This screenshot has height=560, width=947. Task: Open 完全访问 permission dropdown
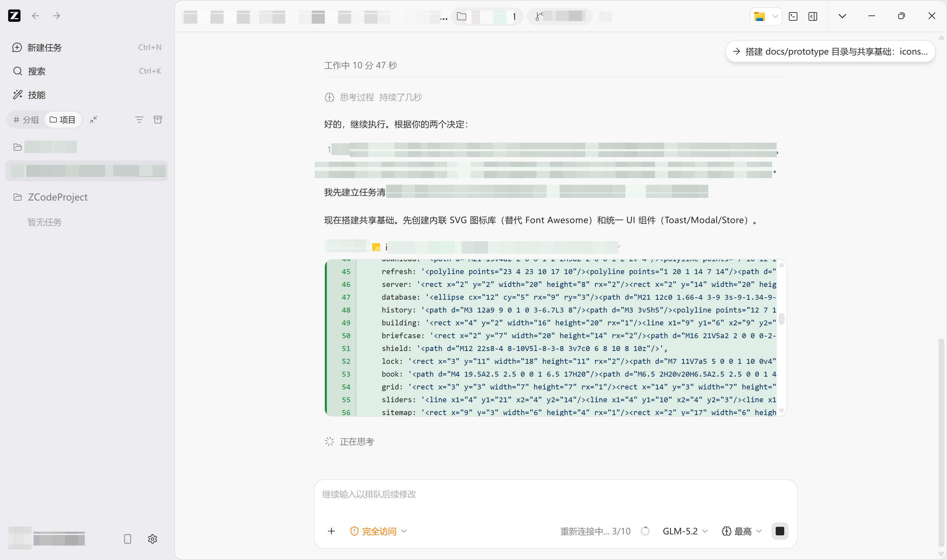click(378, 531)
